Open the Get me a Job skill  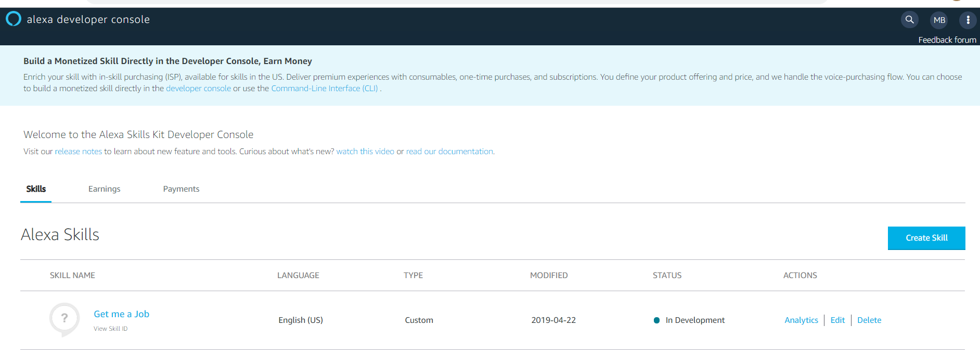coord(121,314)
